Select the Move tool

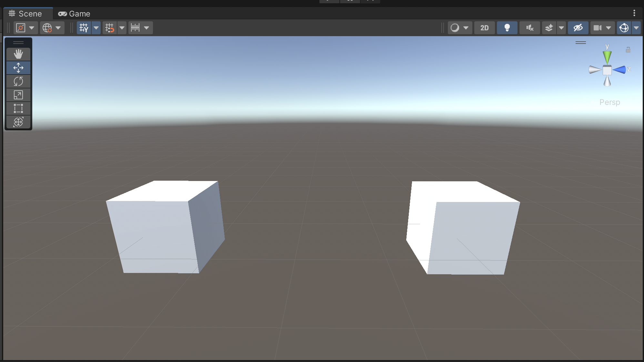pos(18,68)
